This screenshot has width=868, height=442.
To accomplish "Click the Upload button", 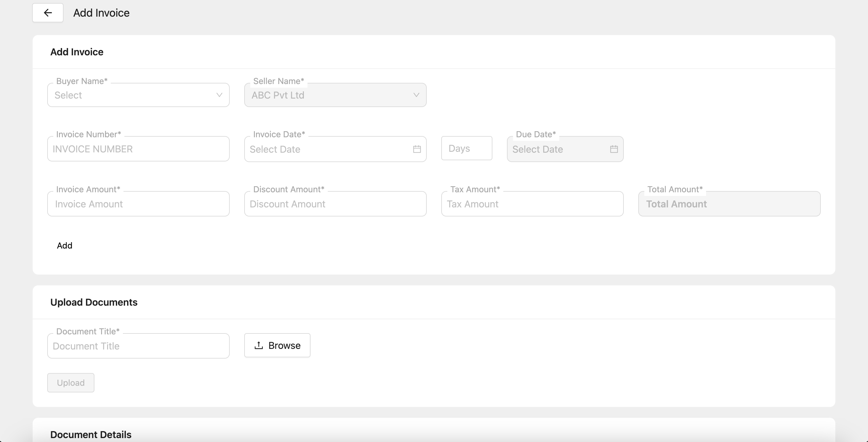I will click(71, 383).
